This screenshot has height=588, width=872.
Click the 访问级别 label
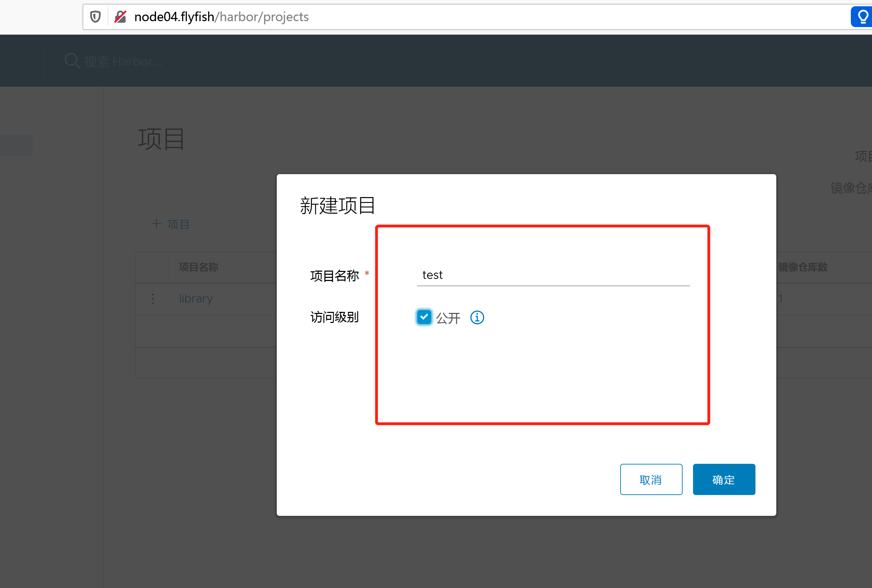334,317
